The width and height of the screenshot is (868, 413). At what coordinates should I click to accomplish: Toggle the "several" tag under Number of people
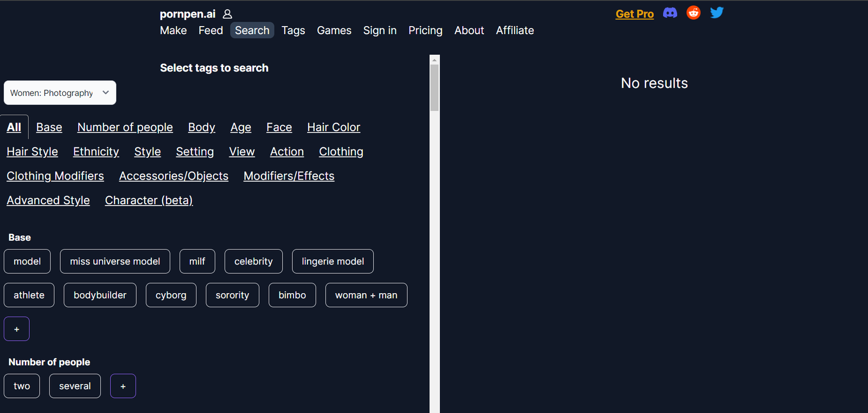[75, 386]
